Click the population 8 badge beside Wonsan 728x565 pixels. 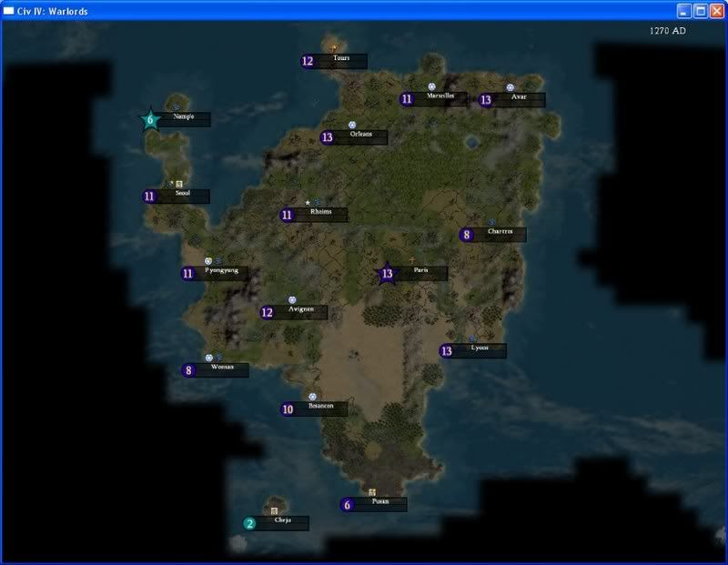pyautogui.click(x=188, y=370)
